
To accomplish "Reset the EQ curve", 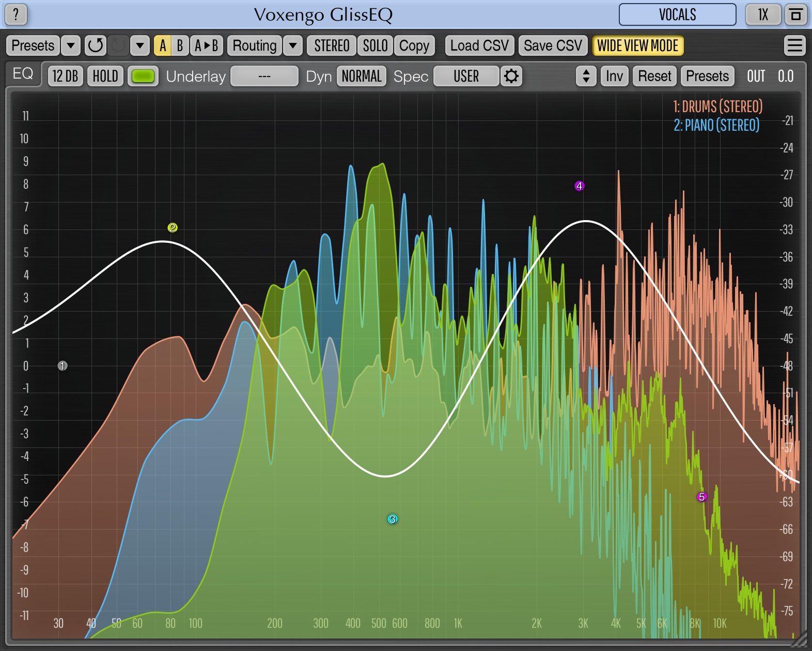I will 654,76.
